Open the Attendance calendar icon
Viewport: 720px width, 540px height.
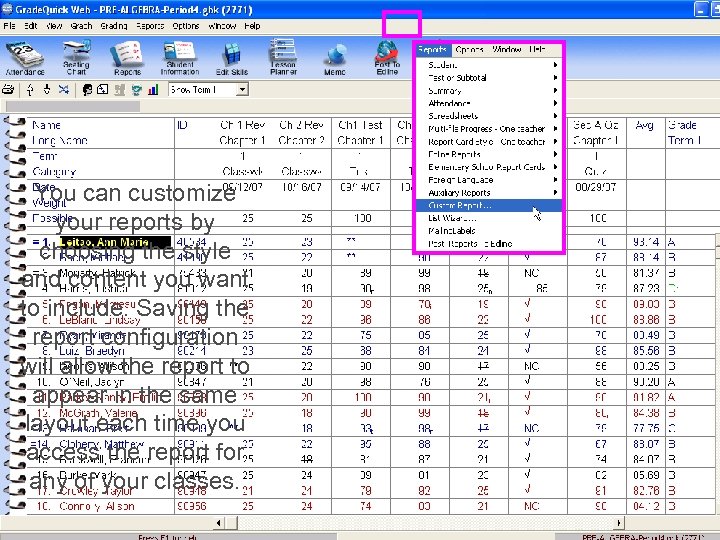coord(24,56)
